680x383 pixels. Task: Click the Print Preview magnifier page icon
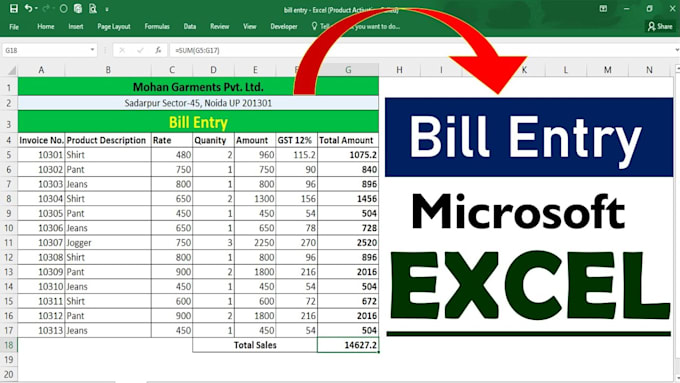93,8
